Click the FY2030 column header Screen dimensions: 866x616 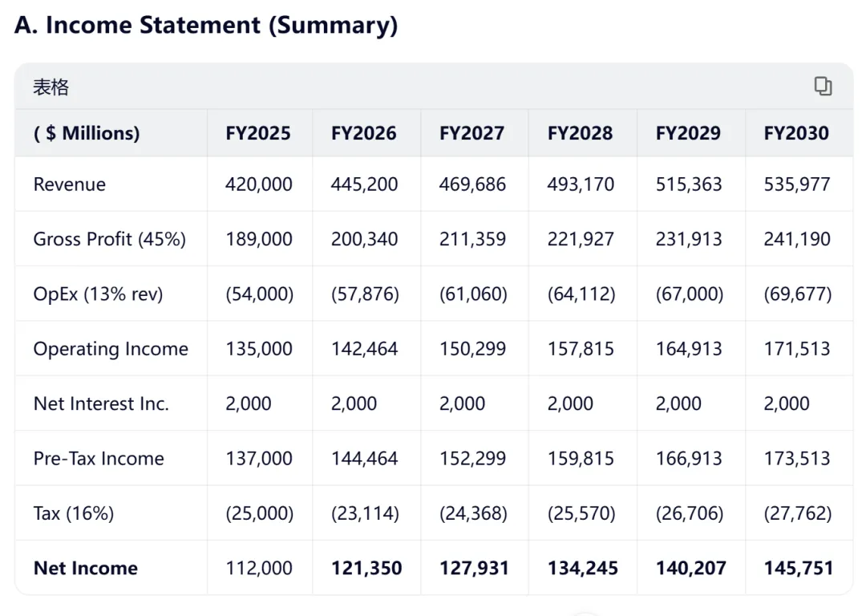[797, 133]
